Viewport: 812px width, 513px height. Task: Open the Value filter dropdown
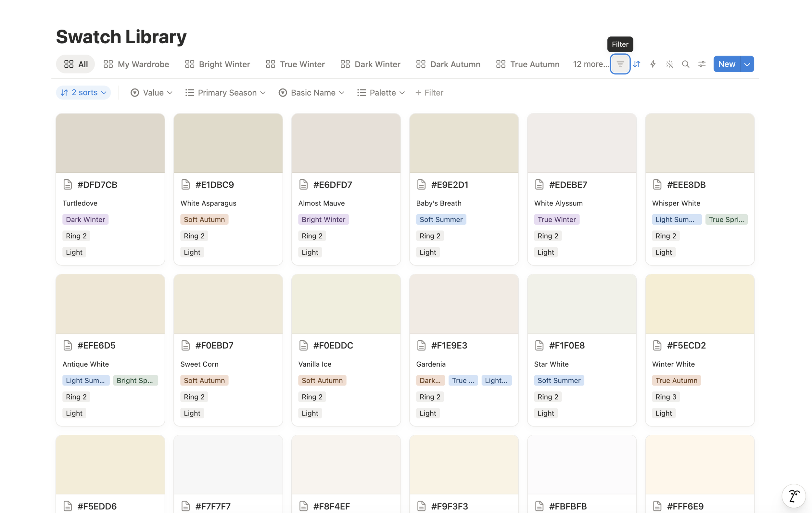coord(151,92)
